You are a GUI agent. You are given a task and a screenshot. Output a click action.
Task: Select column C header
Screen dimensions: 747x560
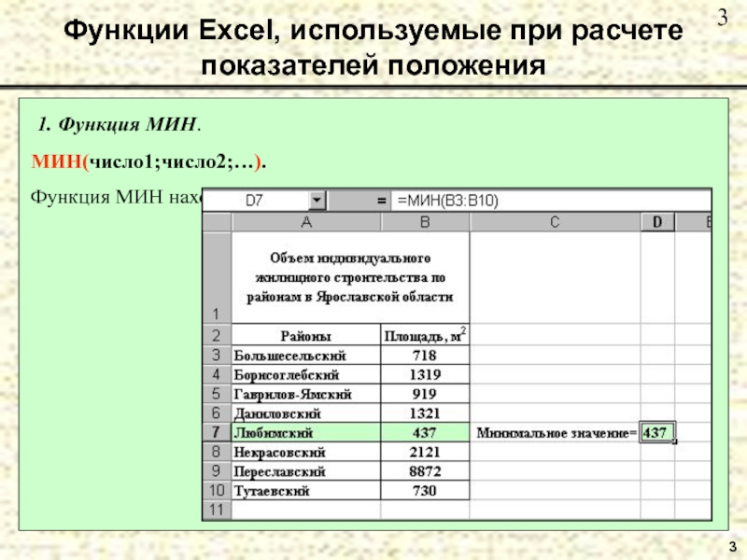555,222
